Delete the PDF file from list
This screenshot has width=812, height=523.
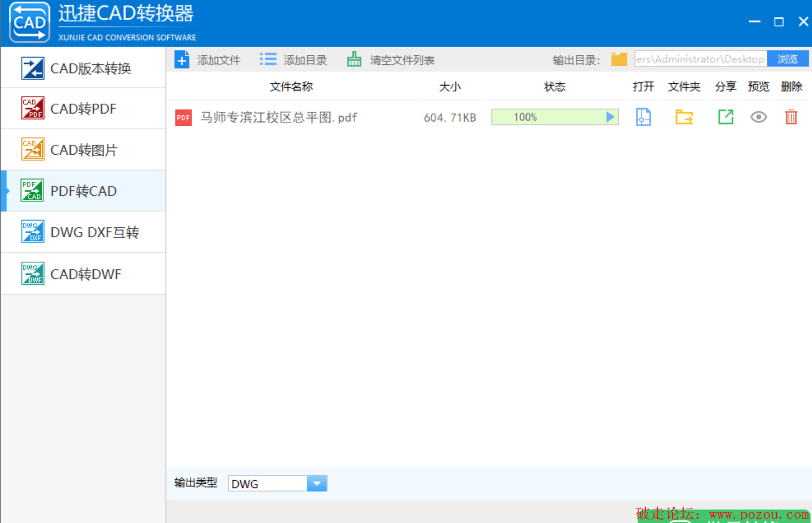pos(791,117)
